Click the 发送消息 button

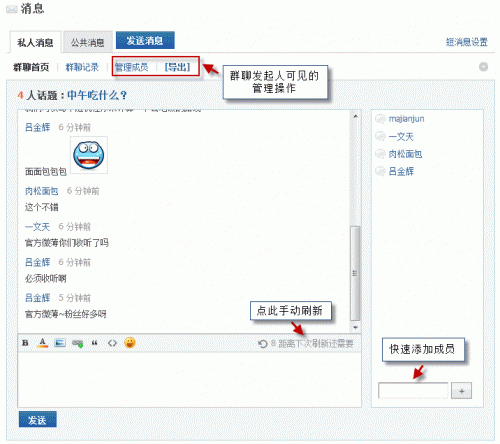pyautogui.click(x=145, y=40)
